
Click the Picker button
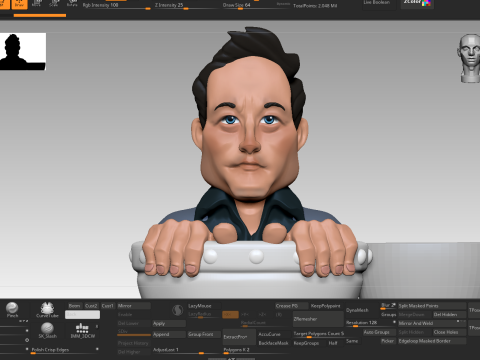click(x=388, y=341)
